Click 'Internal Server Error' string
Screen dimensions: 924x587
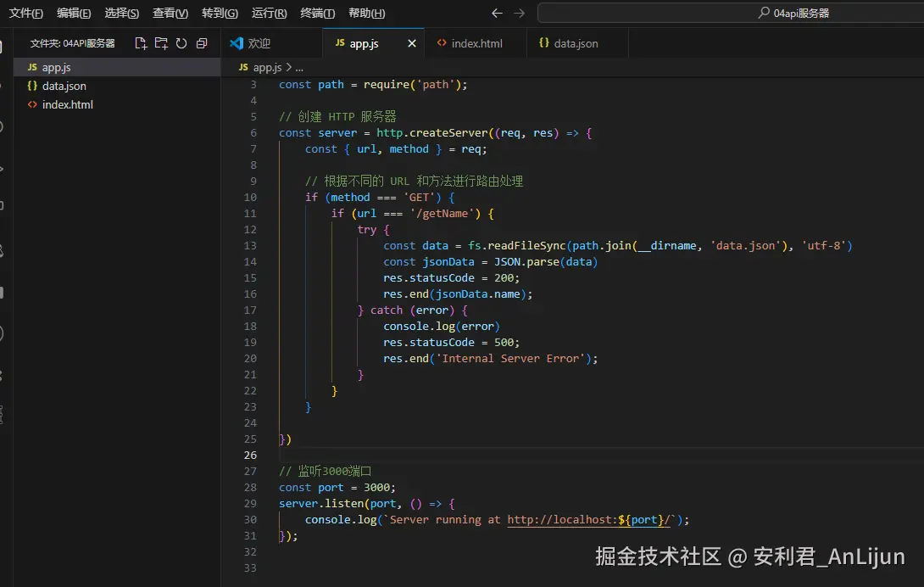513,358
